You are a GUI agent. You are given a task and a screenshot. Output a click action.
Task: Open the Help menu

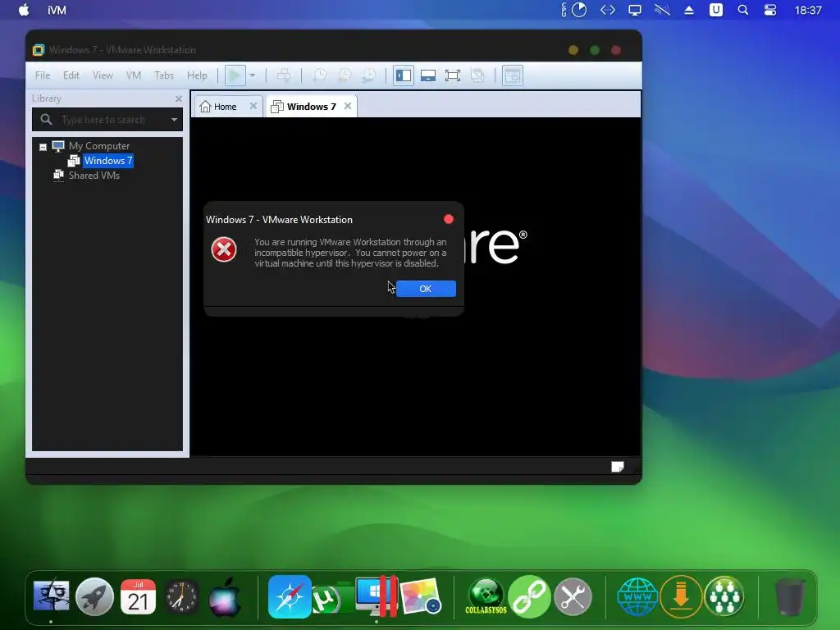click(x=197, y=75)
